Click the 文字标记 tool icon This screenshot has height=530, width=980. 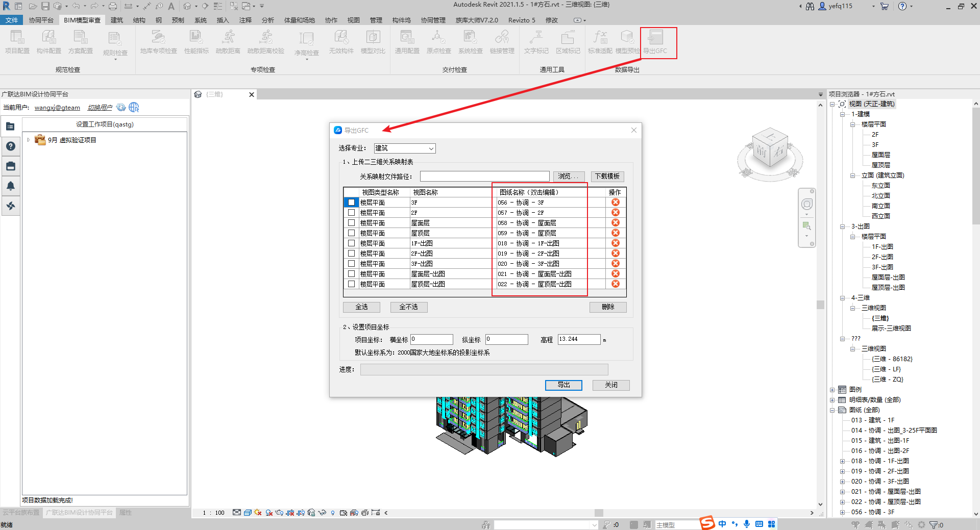(536, 42)
